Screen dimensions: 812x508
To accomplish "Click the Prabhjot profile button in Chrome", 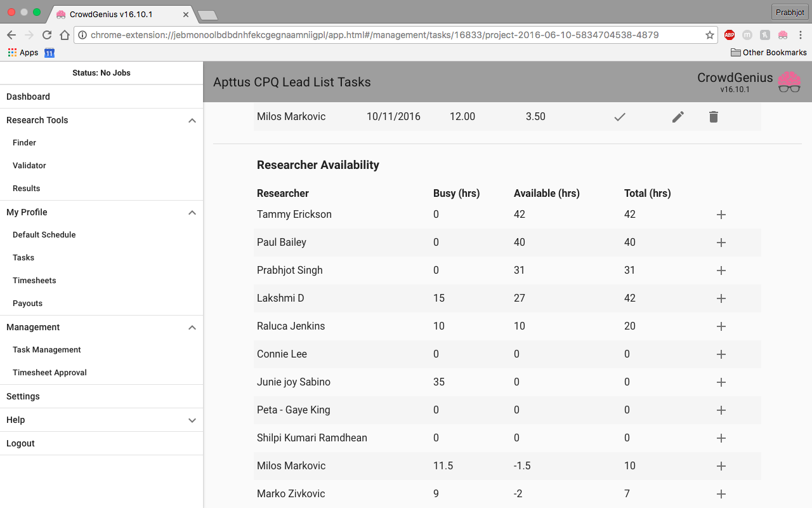I will click(790, 12).
